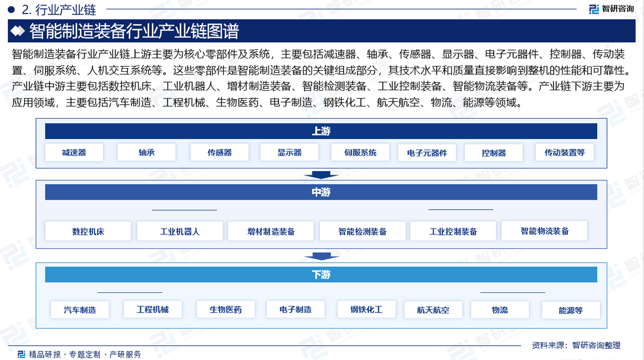Image resolution: width=644 pixels, height=360 pixels.
Task: Toggle the 伺服系统 selection
Action: 360,152
